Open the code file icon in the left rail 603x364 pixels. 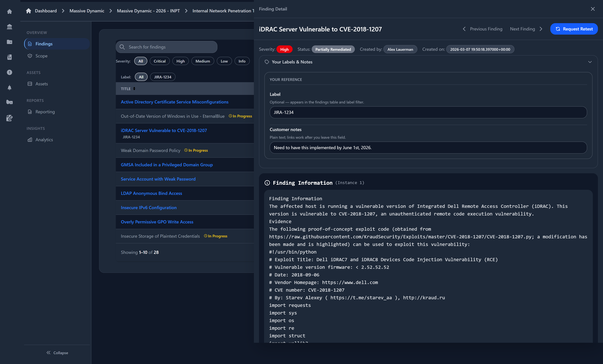click(9, 57)
